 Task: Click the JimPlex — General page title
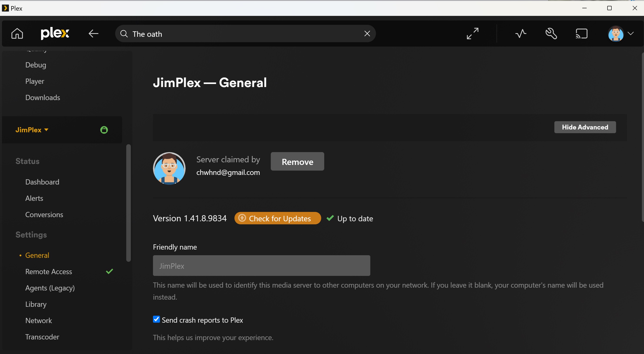tap(210, 83)
